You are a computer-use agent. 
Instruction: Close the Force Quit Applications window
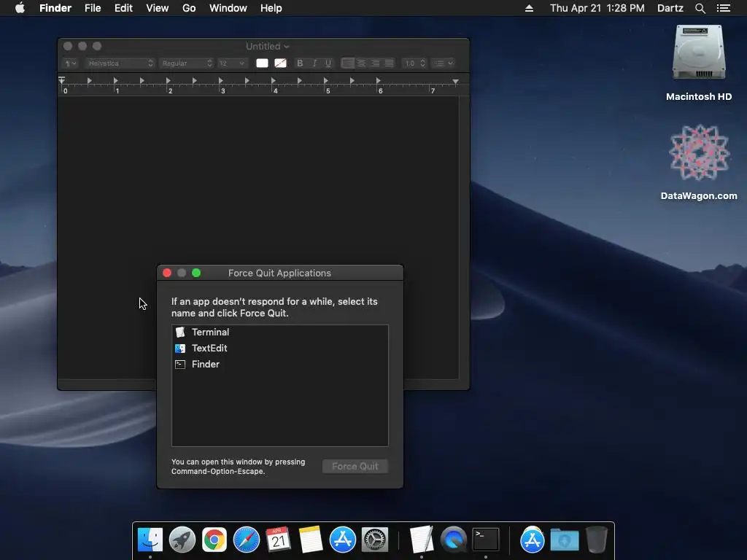[167, 273]
